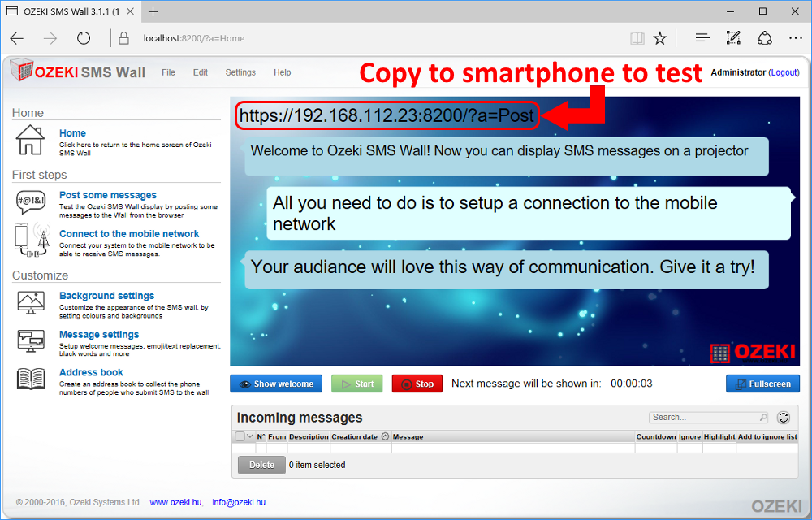812x520 pixels.
Task: Go back with browser back arrow
Action: click(17, 38)
